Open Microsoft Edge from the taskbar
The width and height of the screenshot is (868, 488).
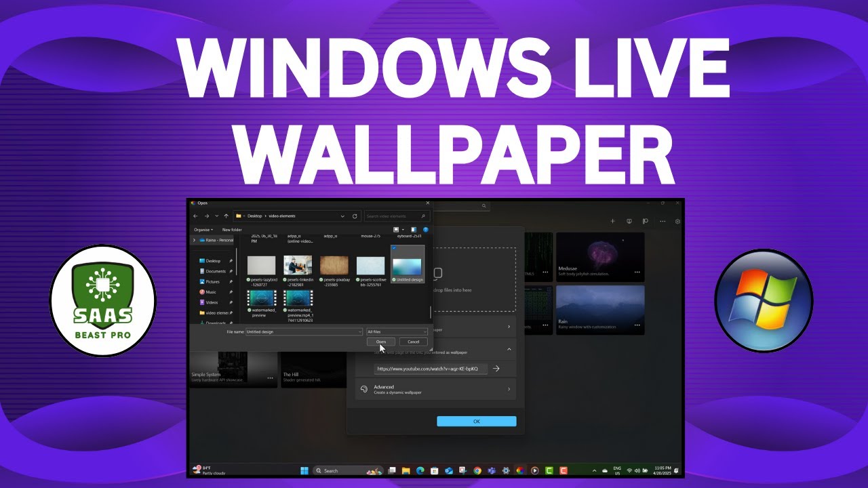point(420,470)
